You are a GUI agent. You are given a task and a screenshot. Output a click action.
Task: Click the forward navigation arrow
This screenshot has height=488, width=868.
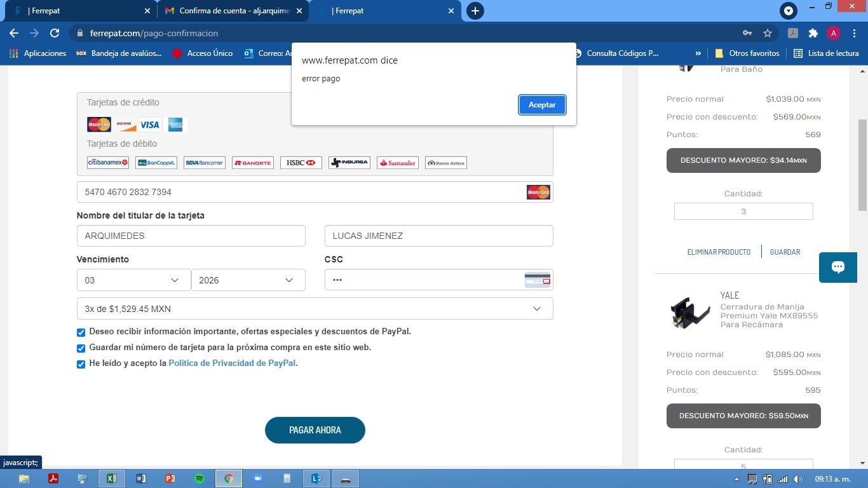(34, 33)
